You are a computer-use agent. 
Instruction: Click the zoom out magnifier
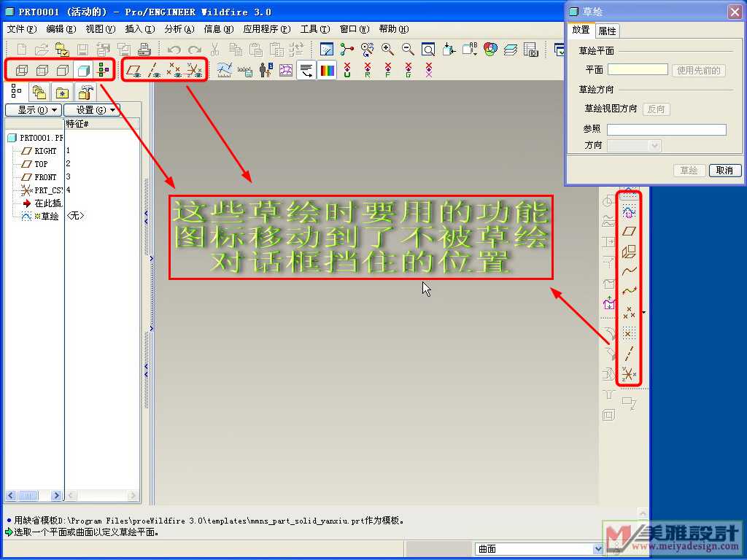[408, 49]
